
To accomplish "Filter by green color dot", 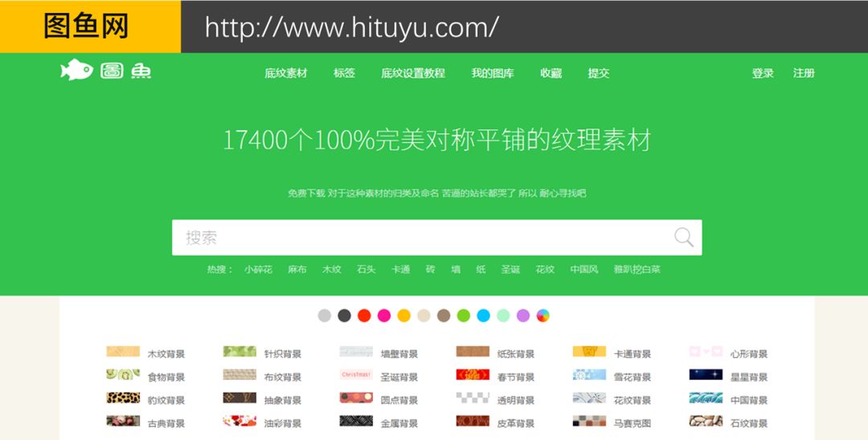I will coord(464,316).
